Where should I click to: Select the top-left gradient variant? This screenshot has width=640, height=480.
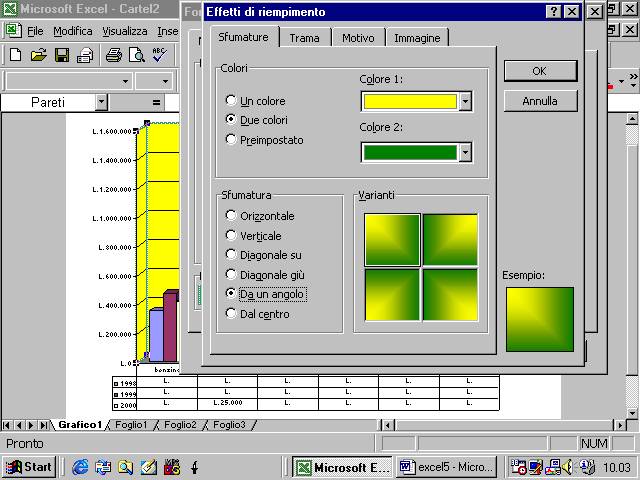pos(392,240)
